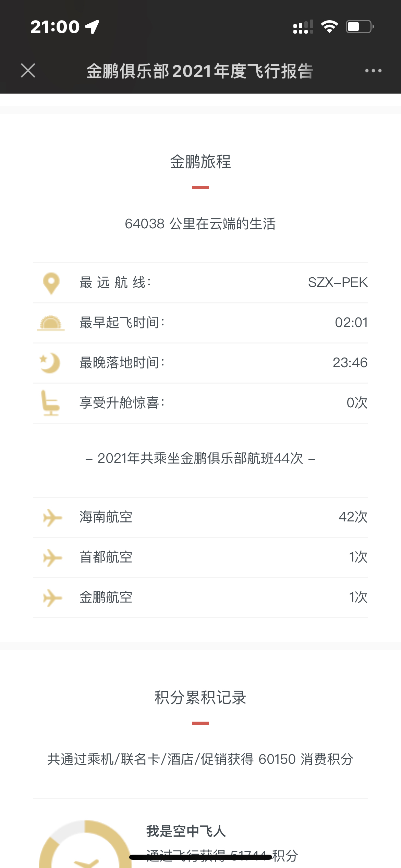
Task: Tap the location pin icon for farthest route
Action: click(51, 283)
